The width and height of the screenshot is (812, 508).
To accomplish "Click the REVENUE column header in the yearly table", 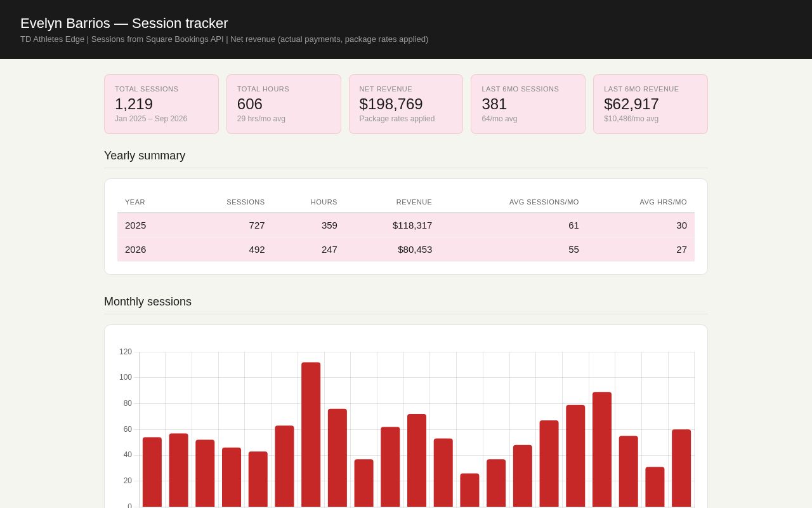I will pos(414,202).
